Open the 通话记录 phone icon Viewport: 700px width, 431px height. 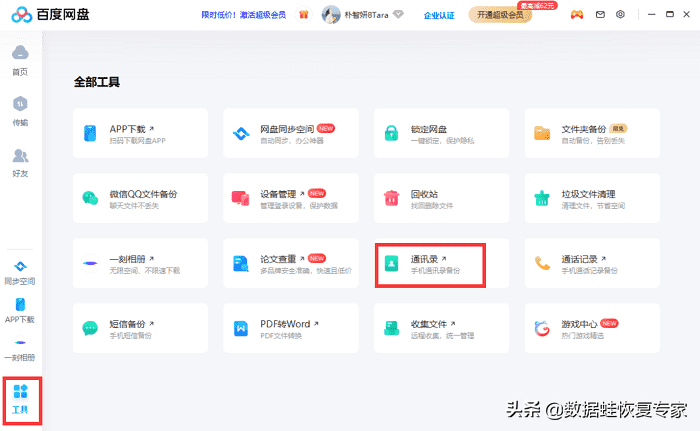(x=542, y=263)
